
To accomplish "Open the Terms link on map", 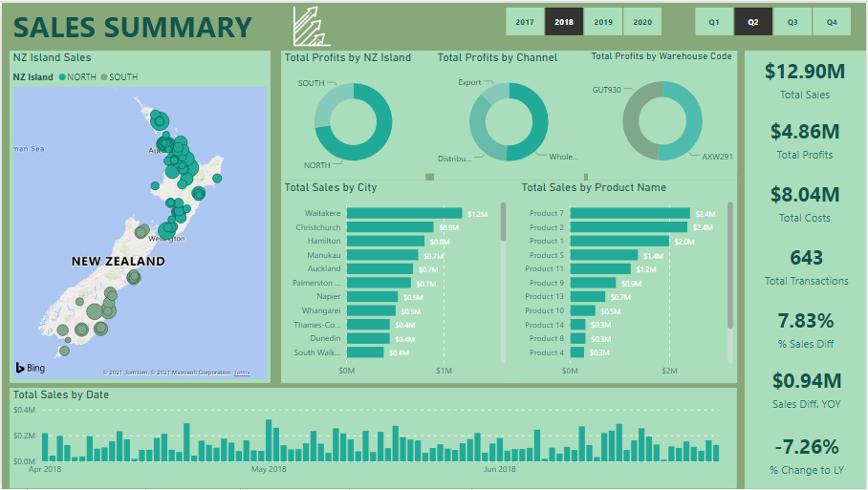I will [x=242, y=373].
